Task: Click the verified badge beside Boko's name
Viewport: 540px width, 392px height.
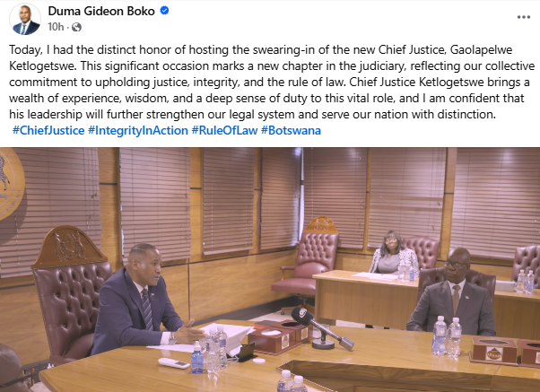Action: pyautogui.click(x=165, y=11)
